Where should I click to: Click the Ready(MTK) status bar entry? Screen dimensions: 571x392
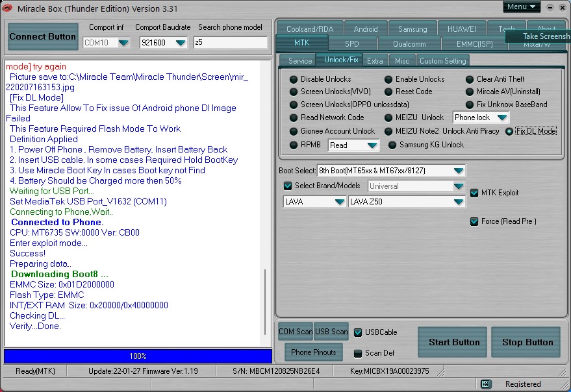pyautogui.click(x=35, y=371)
